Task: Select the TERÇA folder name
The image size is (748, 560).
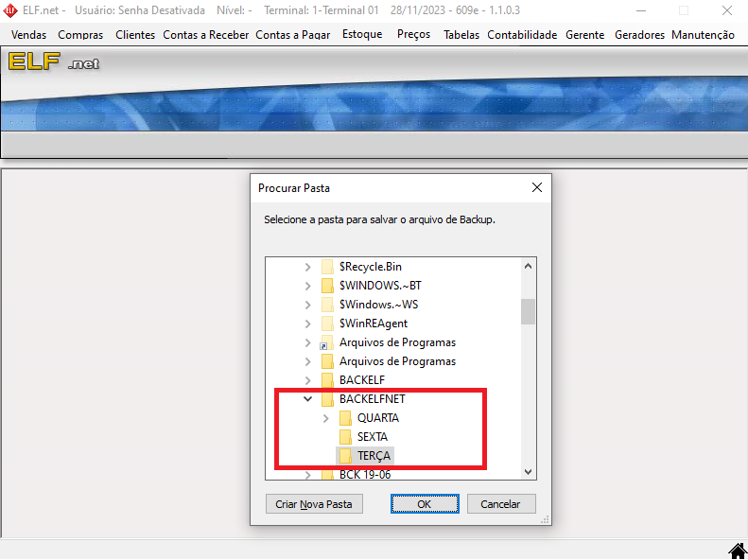Action: point(374,456)
